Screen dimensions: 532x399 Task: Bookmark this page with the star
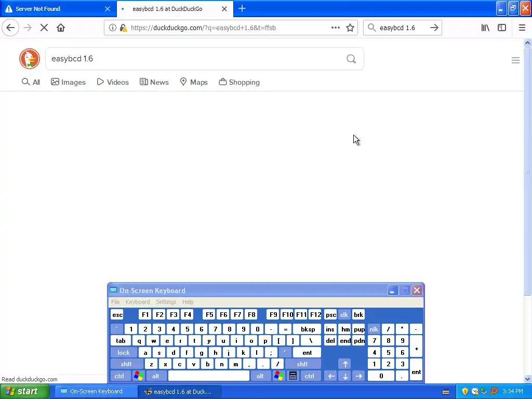click(x=350, y=28)
